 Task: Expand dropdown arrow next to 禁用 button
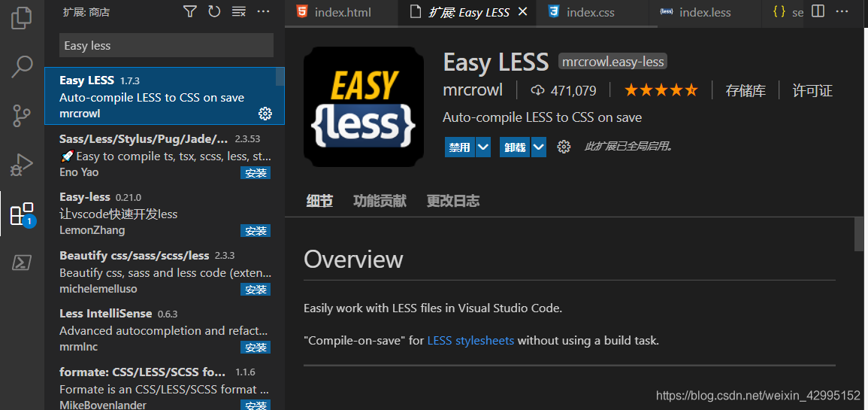pyautogui.click(x=483, y=147)
